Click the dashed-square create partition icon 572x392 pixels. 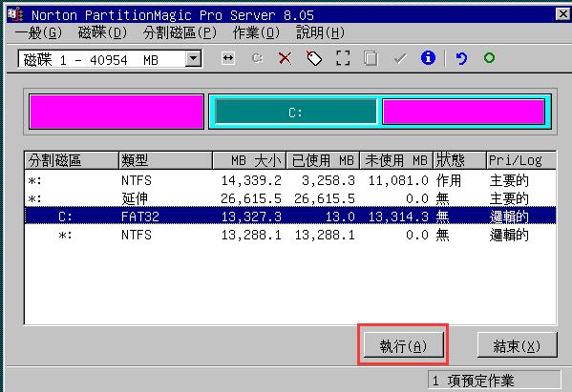pyautogui.click(x=343, y=58)
